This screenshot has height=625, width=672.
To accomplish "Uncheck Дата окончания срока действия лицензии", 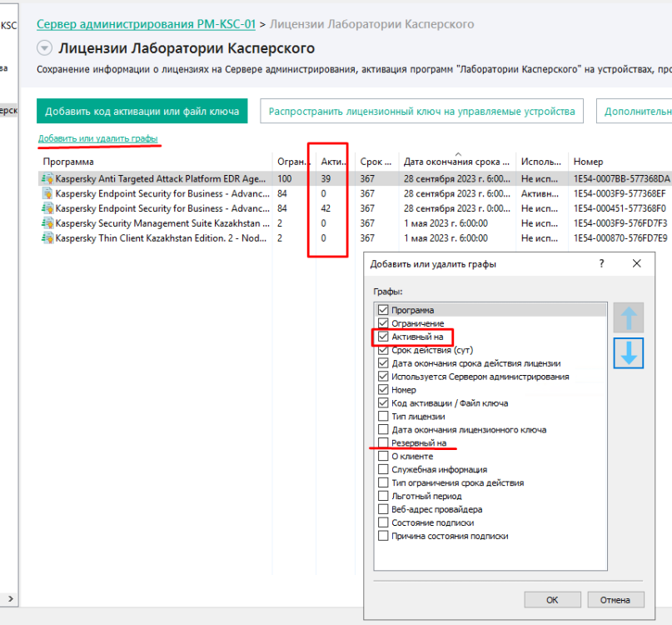I will coord(383,362).
